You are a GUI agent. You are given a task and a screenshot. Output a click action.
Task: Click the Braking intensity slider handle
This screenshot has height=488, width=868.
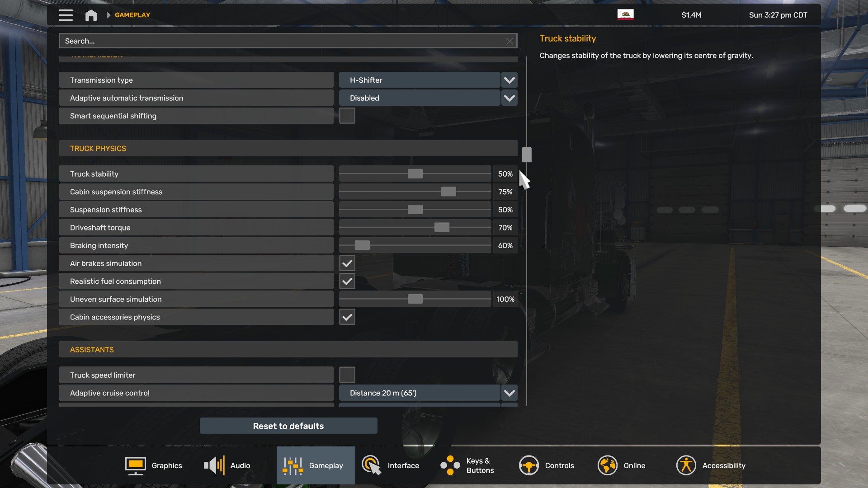(362, 245)
